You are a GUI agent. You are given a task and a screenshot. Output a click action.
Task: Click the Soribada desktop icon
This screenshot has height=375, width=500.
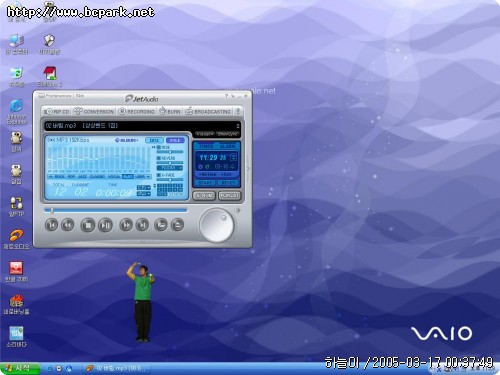(x=16, y=337)
